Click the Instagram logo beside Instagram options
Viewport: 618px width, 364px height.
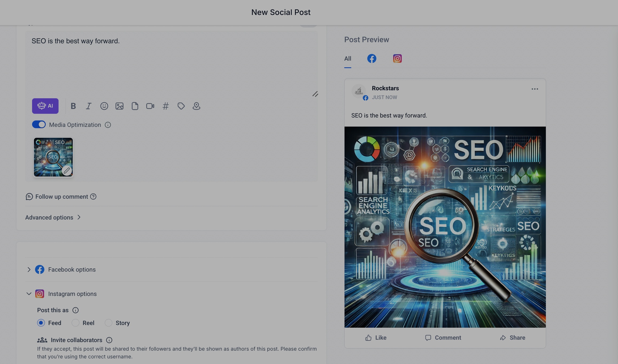(x=40, y=294)
